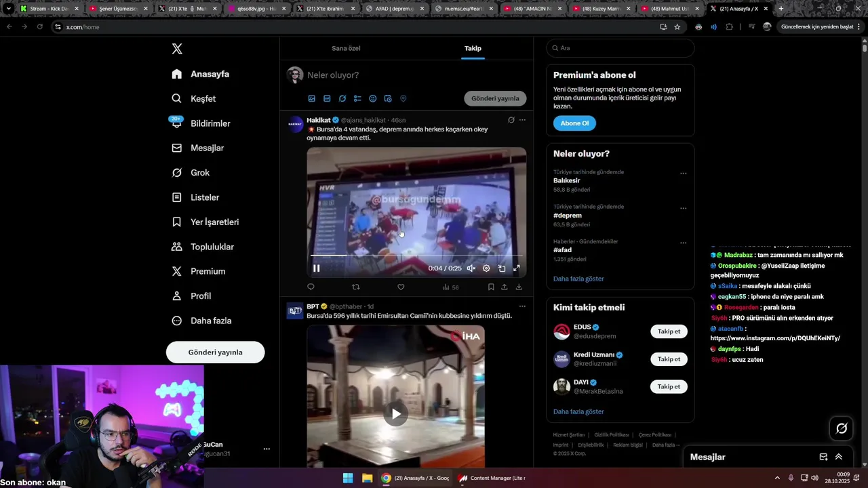Reply to the Hakikat post
This screenshot has height=488, width=868.
(x=311, y=287)
